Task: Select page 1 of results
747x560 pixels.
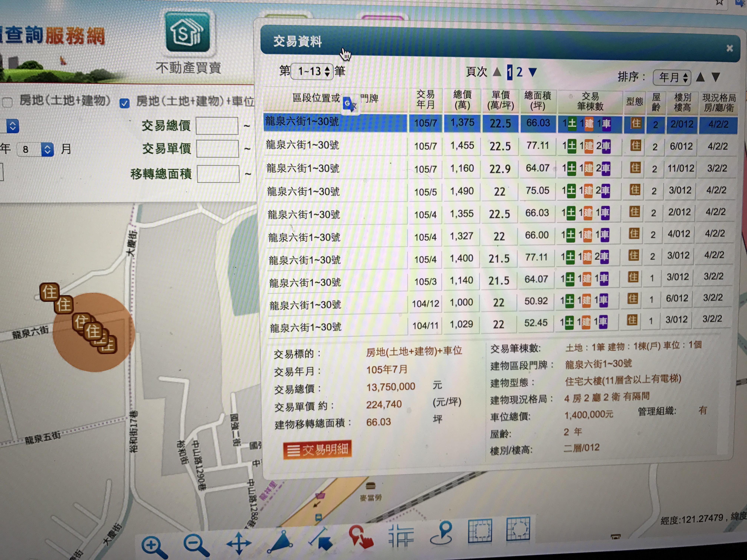Action: [x=509, y=72]
